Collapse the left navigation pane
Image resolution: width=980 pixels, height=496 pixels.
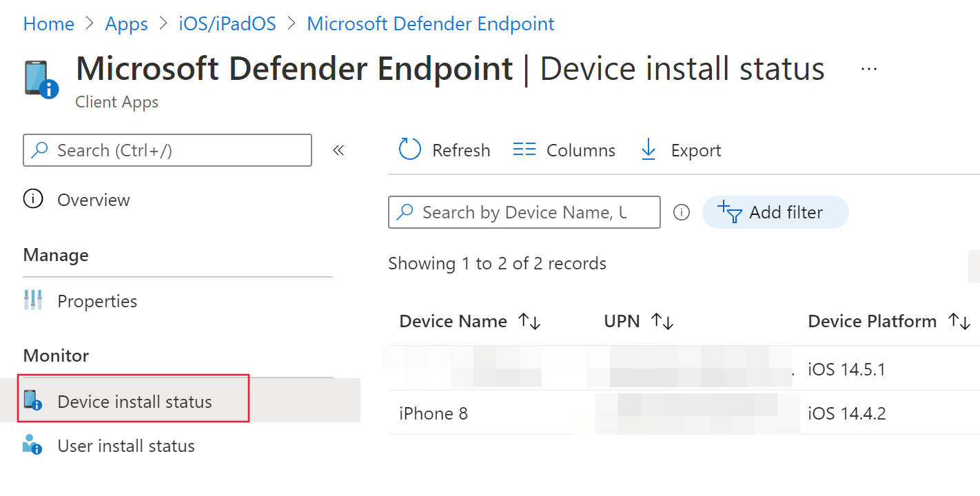point(338,150)
